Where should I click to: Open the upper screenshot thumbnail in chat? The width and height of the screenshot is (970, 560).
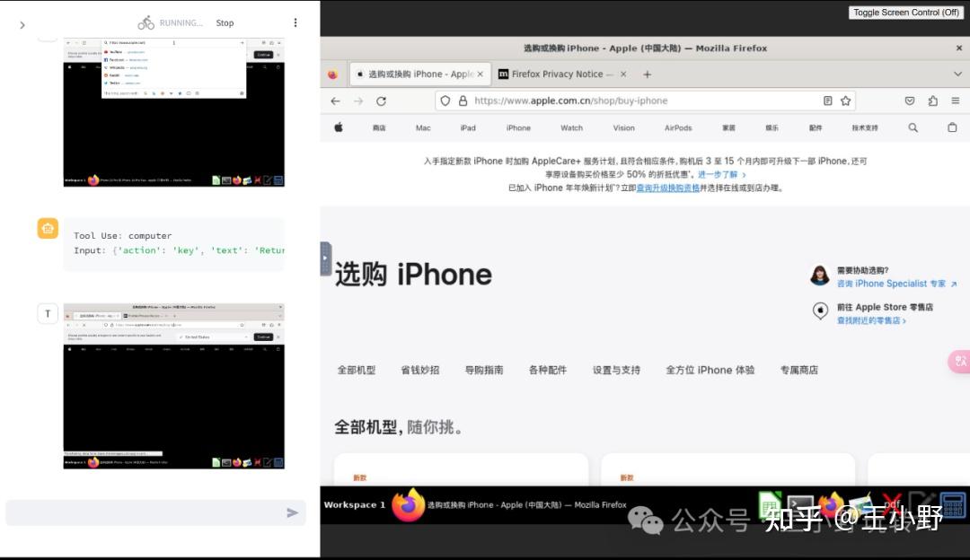[x=174, y=112]
